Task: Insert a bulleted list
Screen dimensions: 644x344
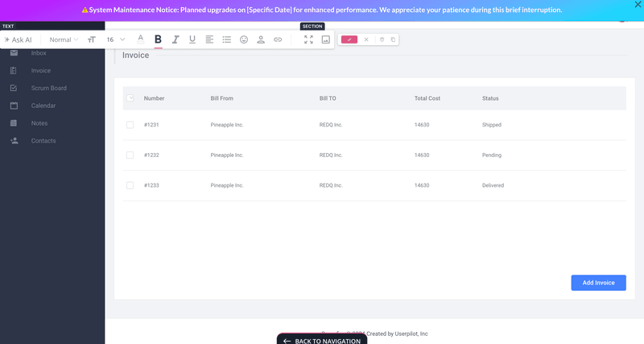Action: pos(226,39)
